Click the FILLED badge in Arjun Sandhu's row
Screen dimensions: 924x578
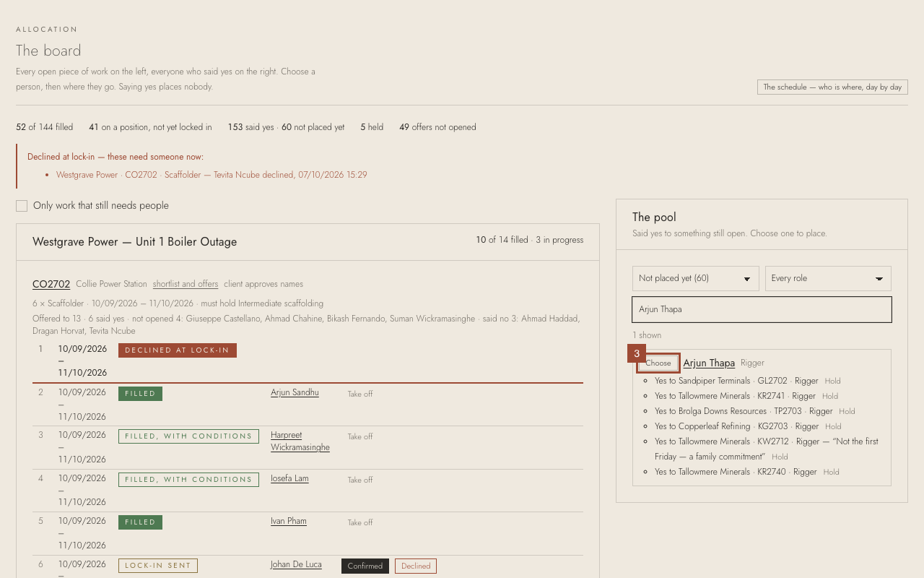point(140,394)
